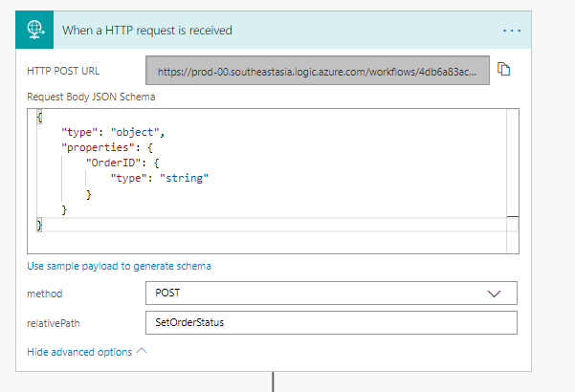This screenshot has height=392, width=575.
Task: Click the up chevron beside Hide advanced options
Action: tap(143, 351)
